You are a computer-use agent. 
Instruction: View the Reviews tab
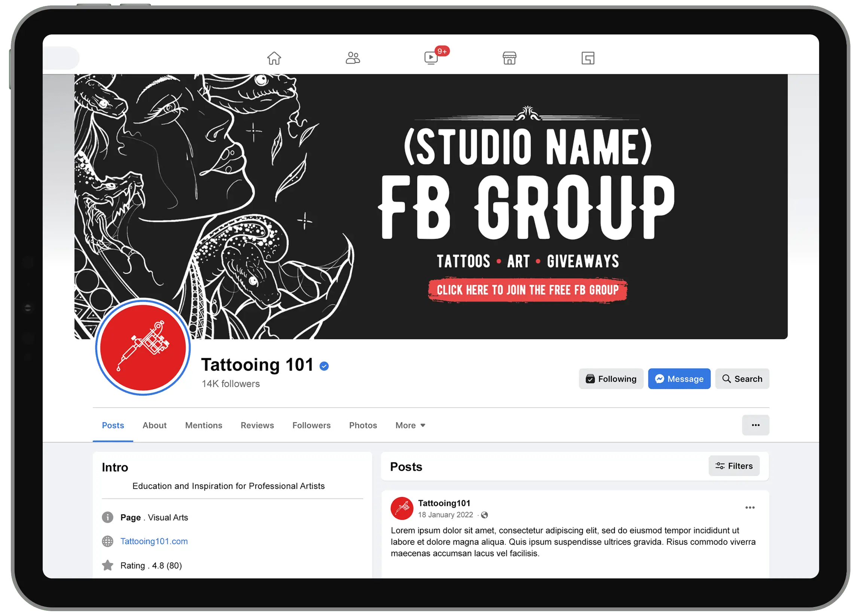[257, 426]
